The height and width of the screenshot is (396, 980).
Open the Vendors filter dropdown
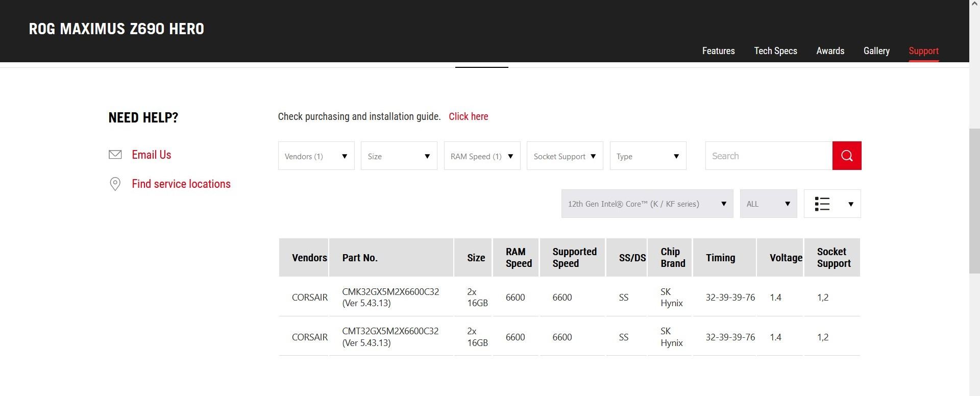click(x=316, y=156)
